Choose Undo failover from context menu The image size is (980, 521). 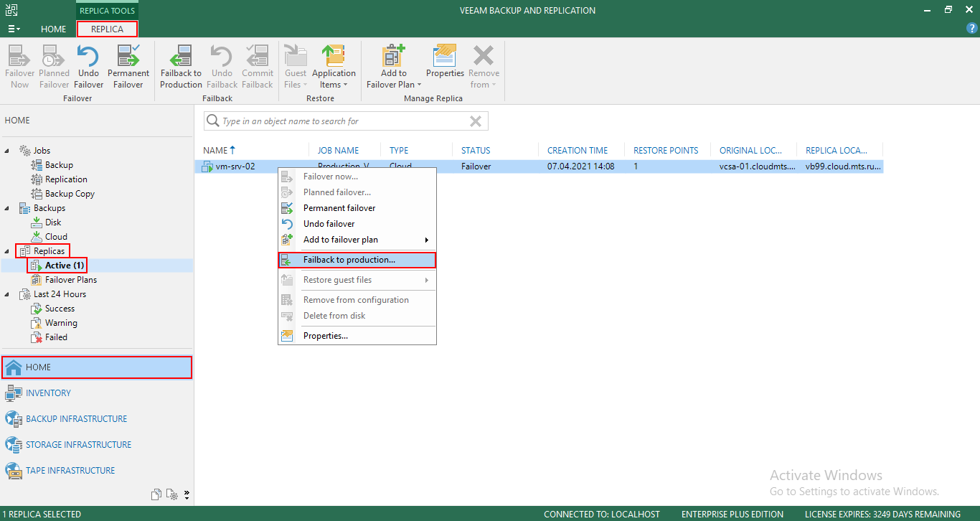click(x=329, y=224)
